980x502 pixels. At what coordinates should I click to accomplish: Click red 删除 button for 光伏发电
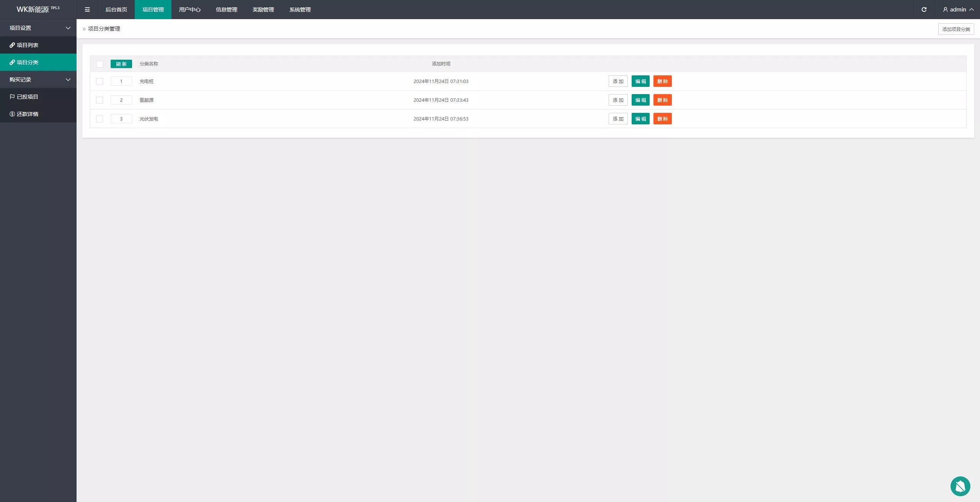pyautogui.click(x=662, y=119)
